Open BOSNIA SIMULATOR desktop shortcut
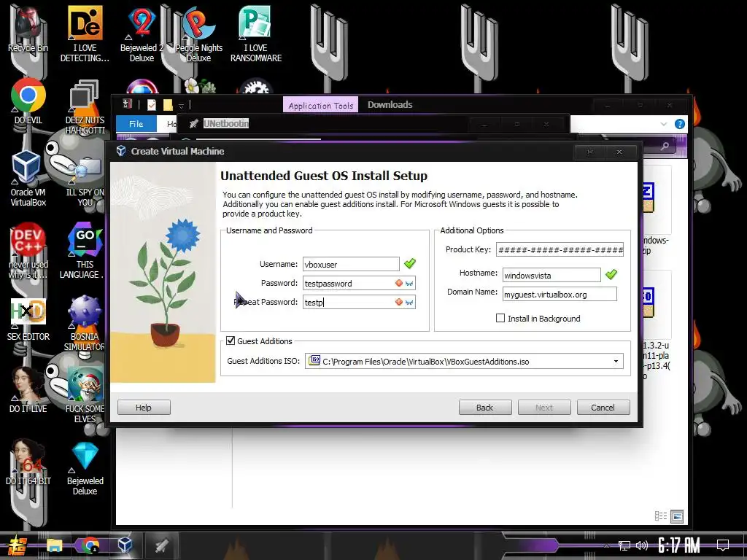747x560 pixels. click(85, 324)
